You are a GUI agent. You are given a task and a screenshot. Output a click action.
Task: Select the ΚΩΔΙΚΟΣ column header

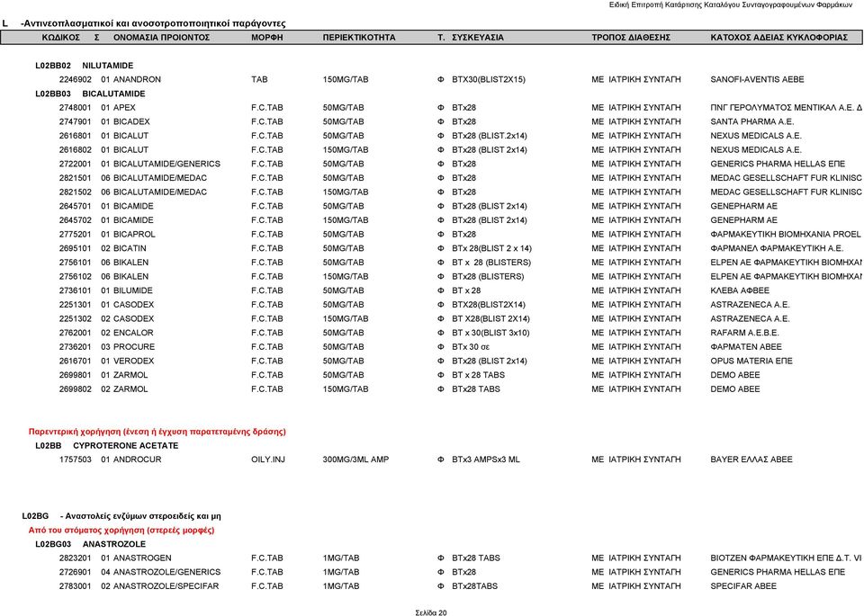point(60,38)
